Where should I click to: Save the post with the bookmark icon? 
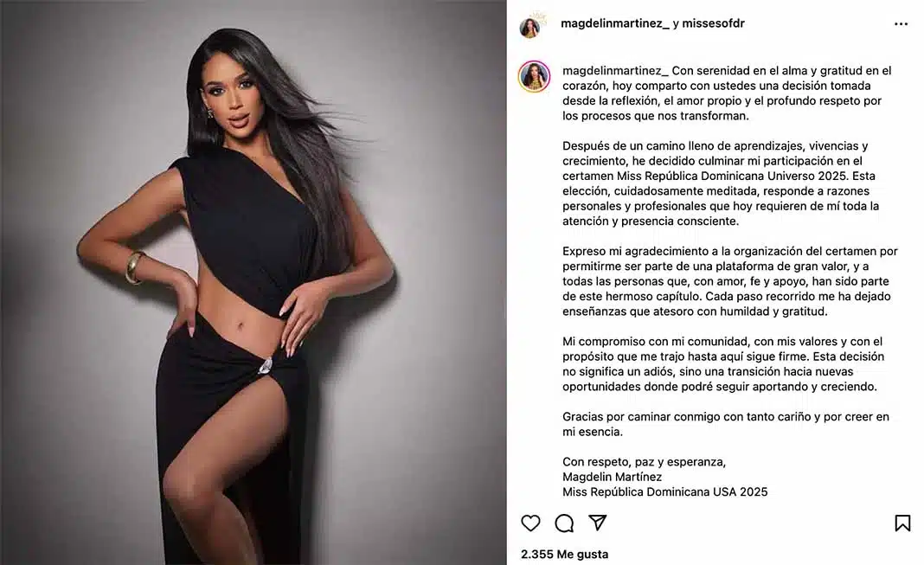coord(902,523)
